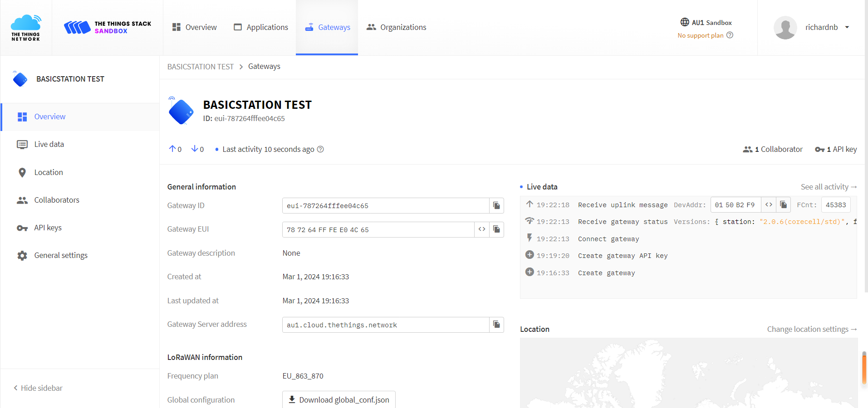Toggle Gateway EUI byte format view

point(482,229)
